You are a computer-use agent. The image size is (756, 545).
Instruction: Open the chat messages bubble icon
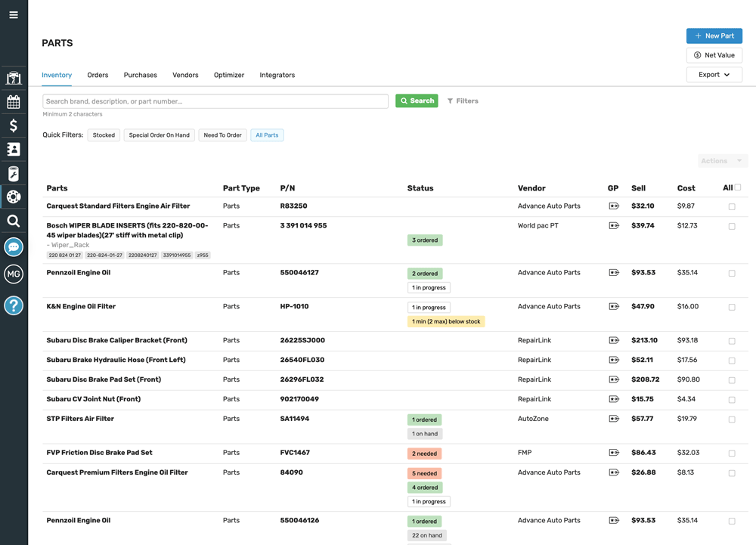(14, 247)
